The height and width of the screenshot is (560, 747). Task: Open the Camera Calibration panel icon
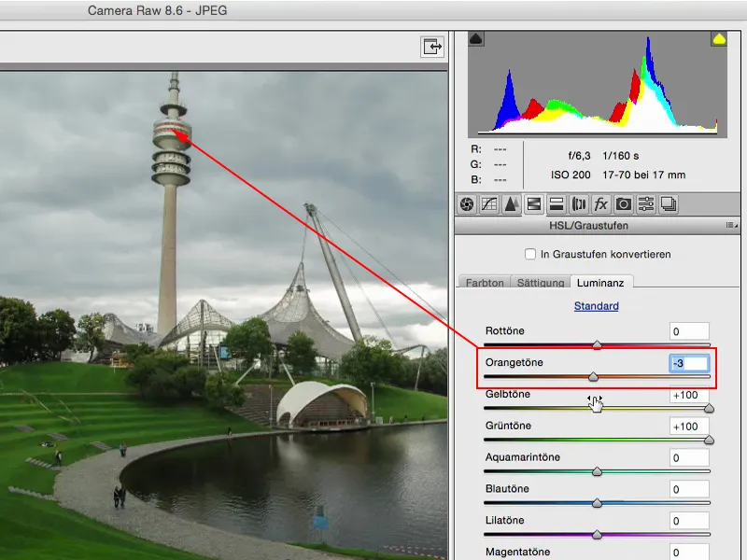623,204
